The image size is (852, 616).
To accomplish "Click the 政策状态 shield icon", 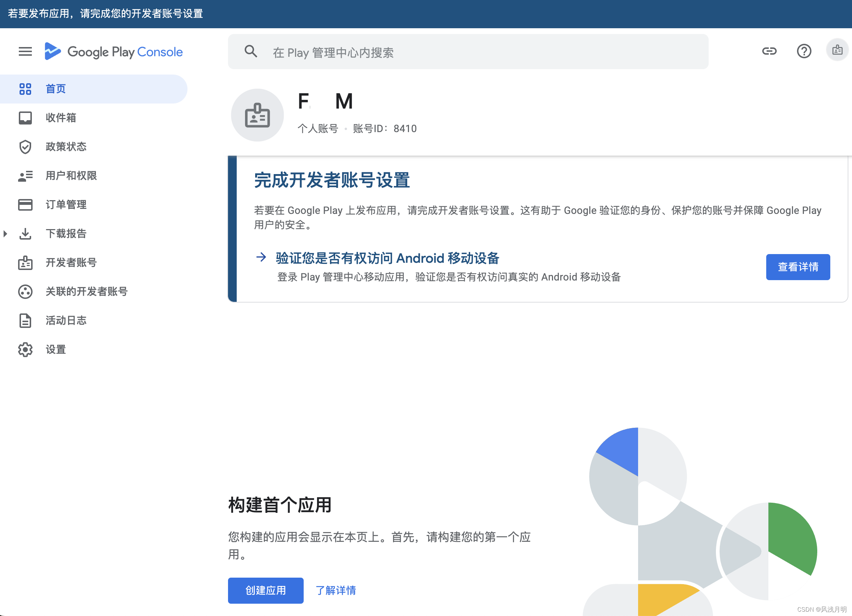I will coord(25,147).
